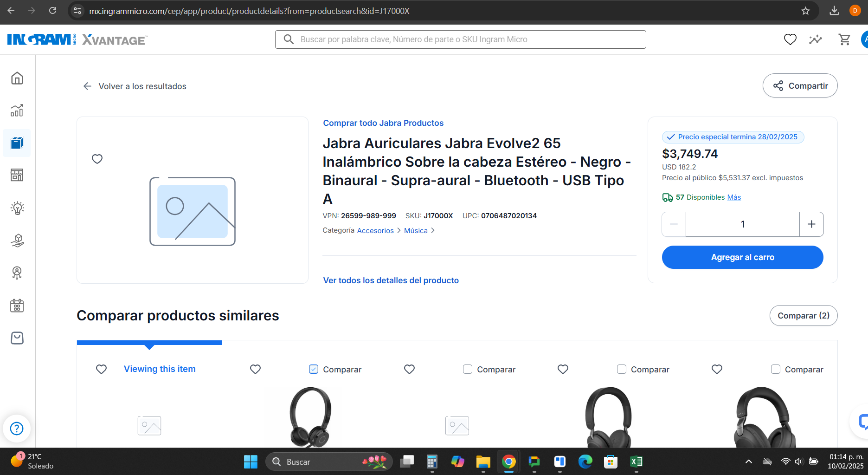Favorite the Jabra Evolve2 65 product image
This screenshot has width=868, height=475.
(97, 159)
